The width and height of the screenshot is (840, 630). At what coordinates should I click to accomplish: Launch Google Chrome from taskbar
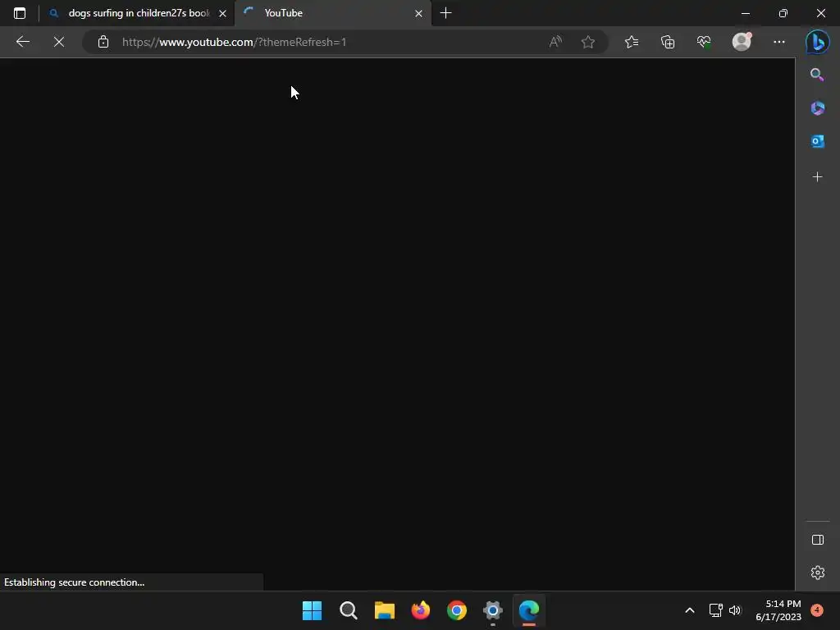coord(456,610)
